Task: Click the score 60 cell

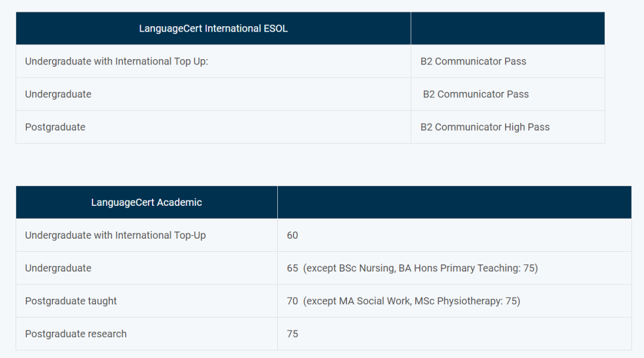Action: click(x=454, y=235)
